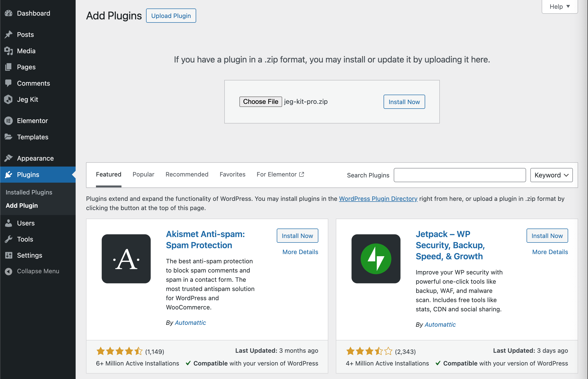This screenshot has height=379, width=588.
Task: Open the WordPress Plugin Directory link
Action: click(x=378, y=198)
